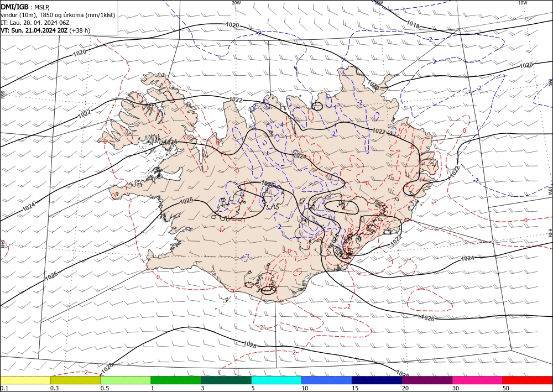The image size is (553, 392).
Task: Click the '0.1' legend scale value
Action: (4, 388)
